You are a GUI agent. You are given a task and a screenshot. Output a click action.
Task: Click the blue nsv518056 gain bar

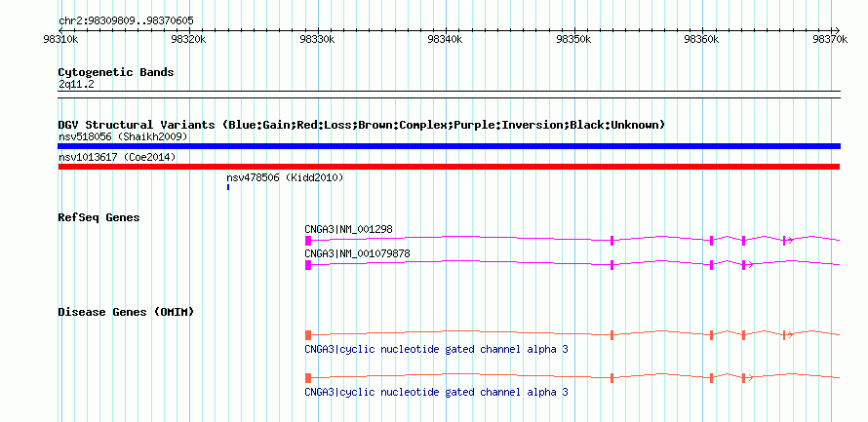pyautogui.click(x=449, y=146)
